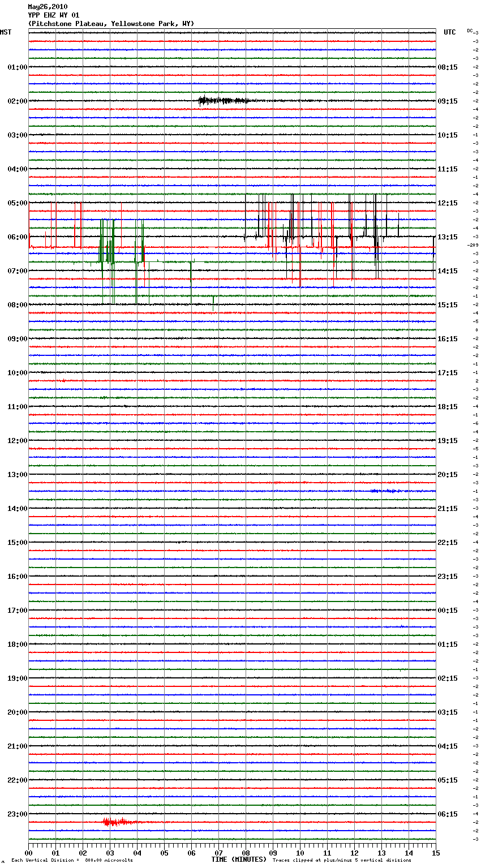Select the station code YPP EHZ WY 01
Screen dimensions: 481x868
pyautogui.click(x=54, y=15)
